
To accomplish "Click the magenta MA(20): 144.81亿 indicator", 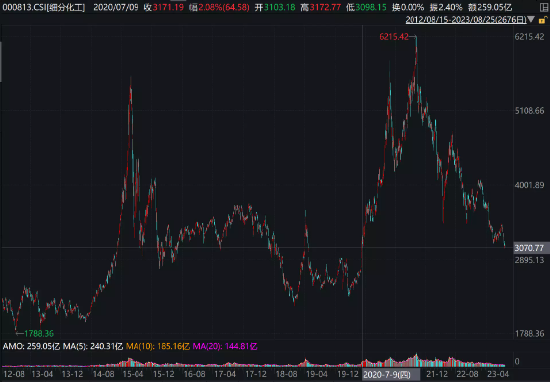I will (225, 347).
